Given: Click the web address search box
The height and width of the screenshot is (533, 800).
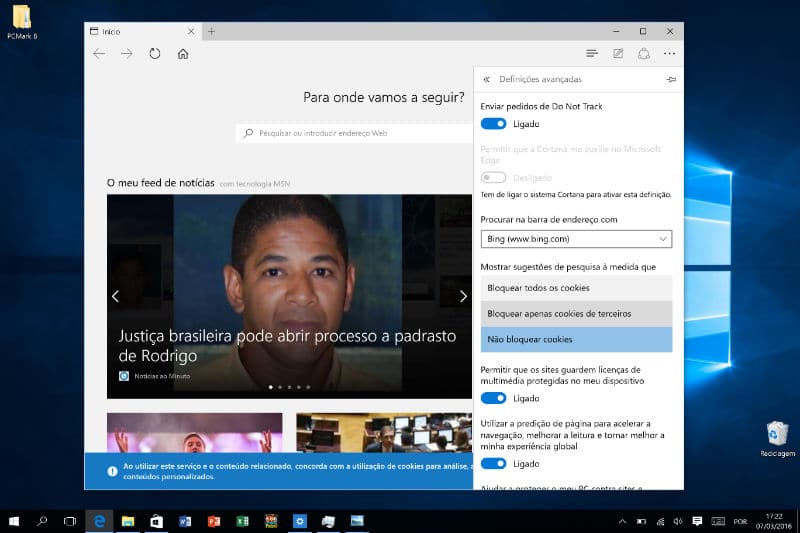Looking at the screenshot, I should tap(355, 133).
